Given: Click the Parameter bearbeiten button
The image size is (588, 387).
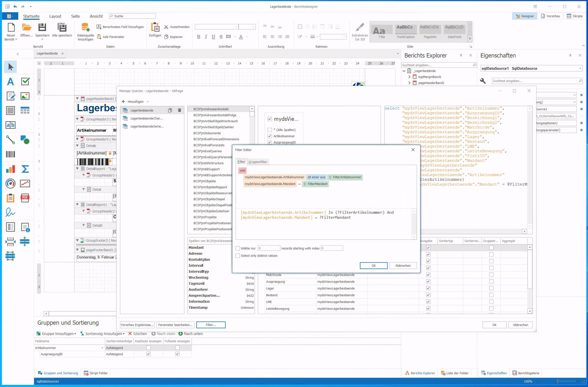Looking at the screenshot, I should tap(175, 325).
